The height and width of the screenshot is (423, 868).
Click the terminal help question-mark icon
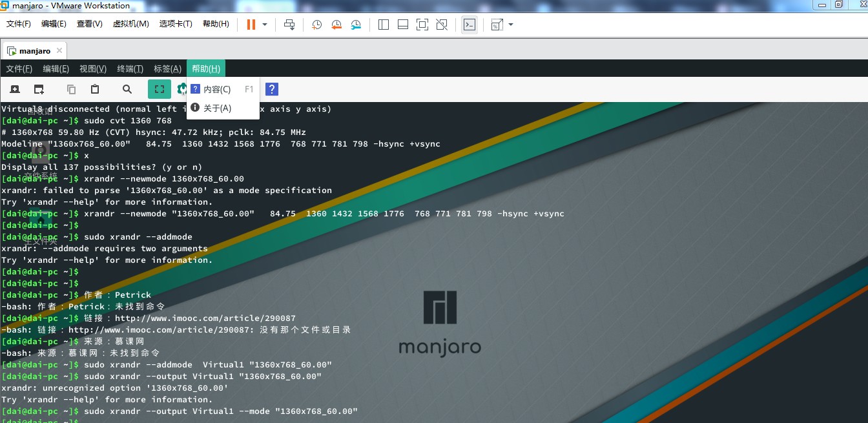tap(272, 89)
